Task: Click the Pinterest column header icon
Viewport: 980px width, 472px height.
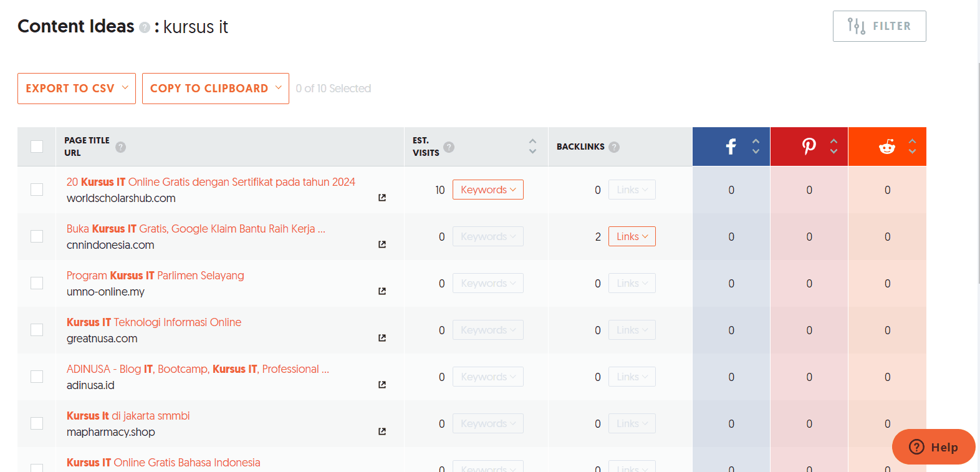Action: click(809, 147)
